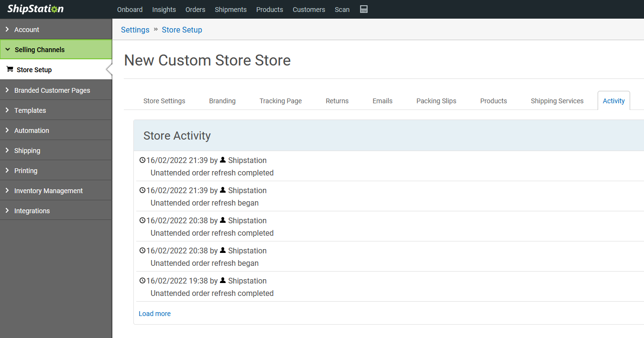Open the calculator icon in top bar
Viewport: 644px width, 338px height.
click(x=364, y=10)
